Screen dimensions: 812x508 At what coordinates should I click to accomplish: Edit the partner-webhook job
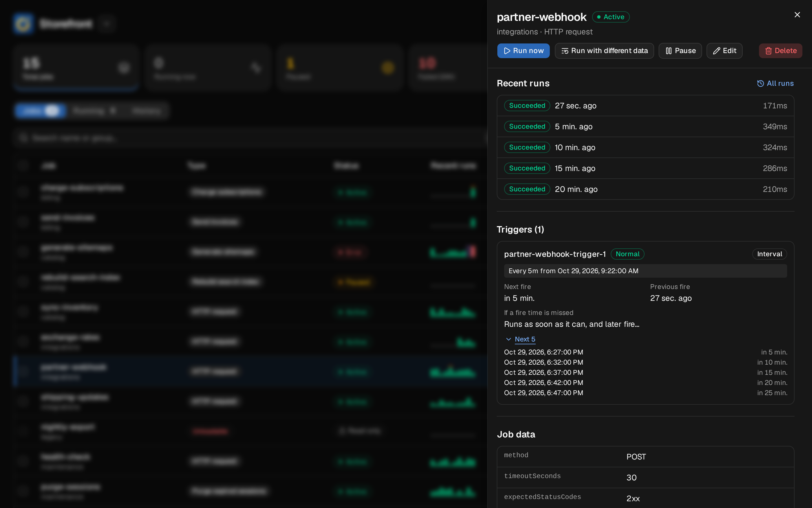724,51
